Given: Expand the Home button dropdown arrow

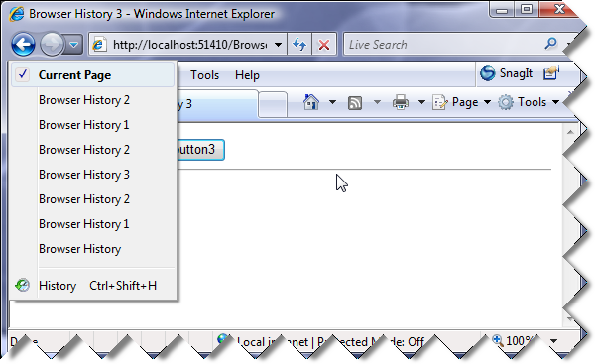Looking at the screenshot, I should [x=332, y=102].
